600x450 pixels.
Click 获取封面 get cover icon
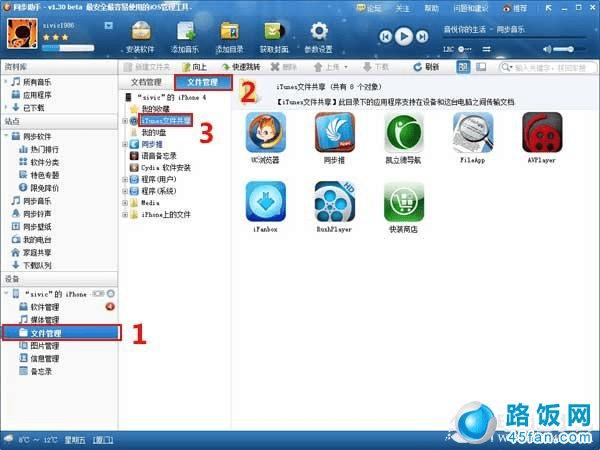pos(274,37)
